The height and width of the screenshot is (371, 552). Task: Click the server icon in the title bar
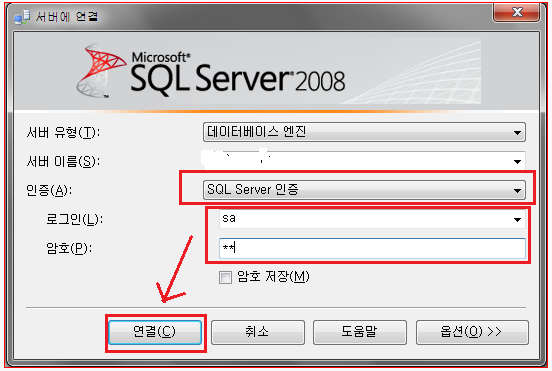point(22,17)
